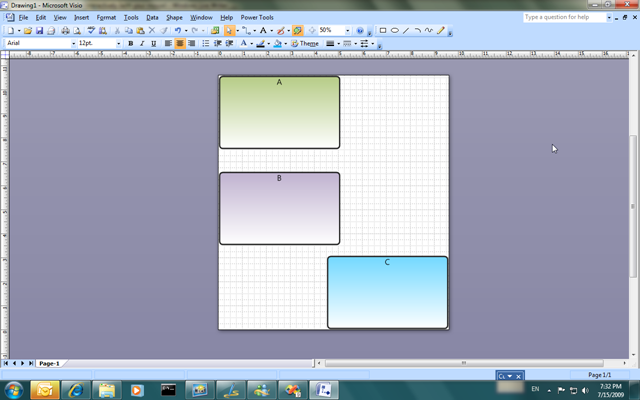Activate the Freeform curve tool

click(x=429, y=31)
